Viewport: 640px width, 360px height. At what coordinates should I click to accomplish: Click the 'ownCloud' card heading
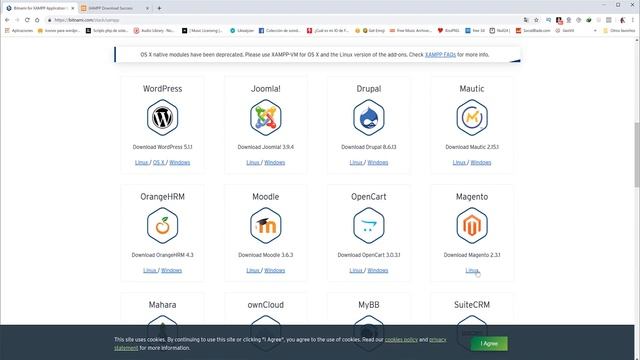coord(266,305)
